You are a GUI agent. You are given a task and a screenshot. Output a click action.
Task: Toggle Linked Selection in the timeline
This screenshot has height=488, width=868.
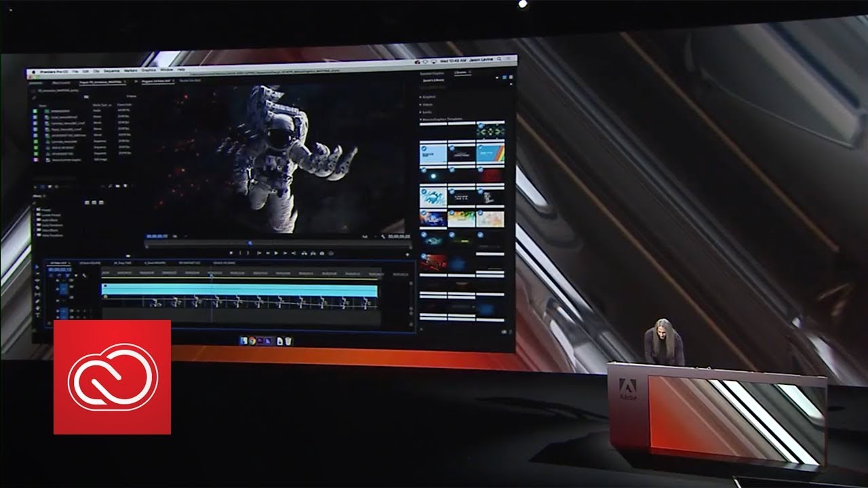pyautogui.click(x=67, y=275)
